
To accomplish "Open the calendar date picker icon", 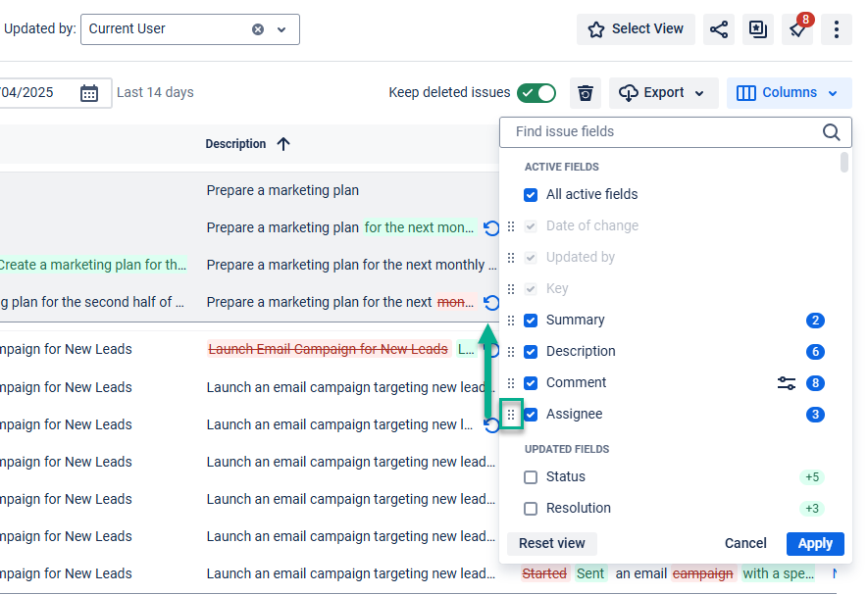I will point(89,93).
